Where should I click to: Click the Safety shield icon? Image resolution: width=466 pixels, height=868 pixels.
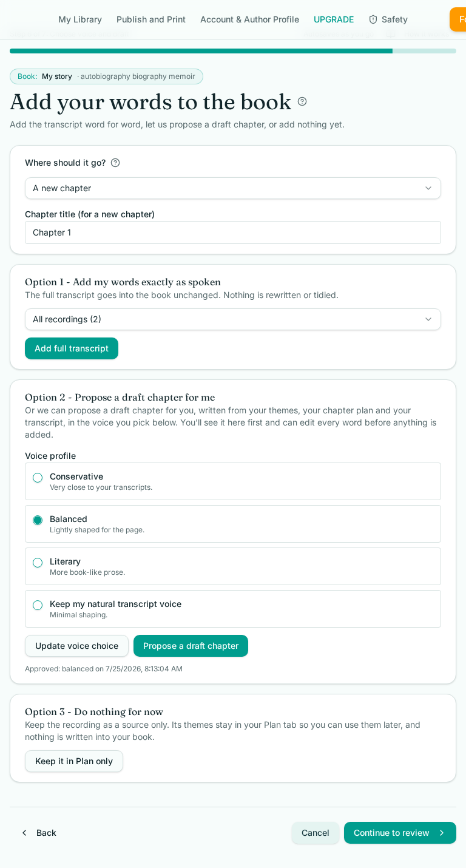(x=373, y=19)
